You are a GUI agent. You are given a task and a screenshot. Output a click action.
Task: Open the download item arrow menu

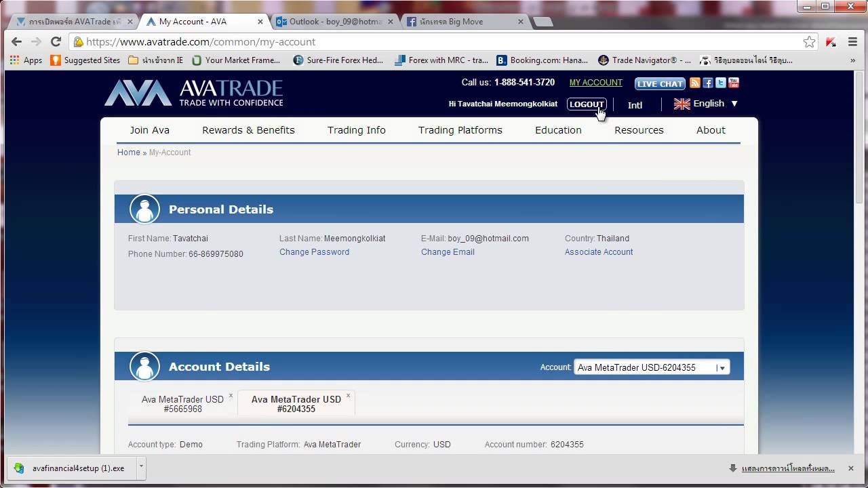(x=141, y=468)
